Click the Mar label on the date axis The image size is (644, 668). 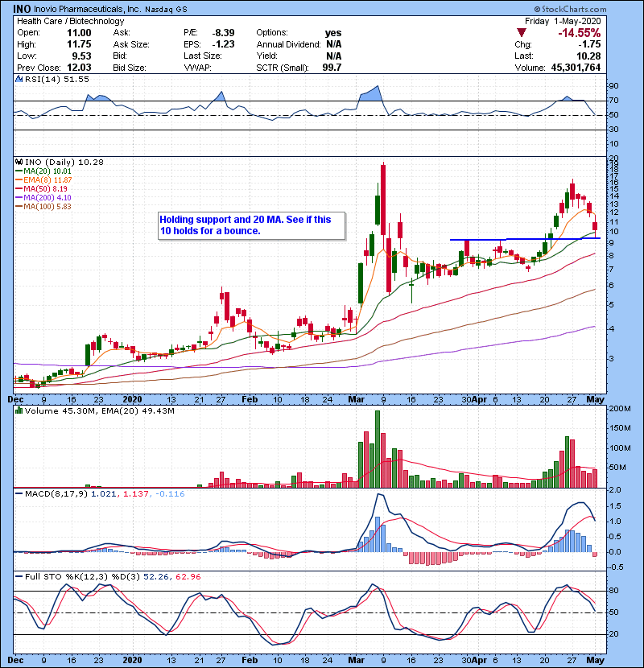(357, 398)
